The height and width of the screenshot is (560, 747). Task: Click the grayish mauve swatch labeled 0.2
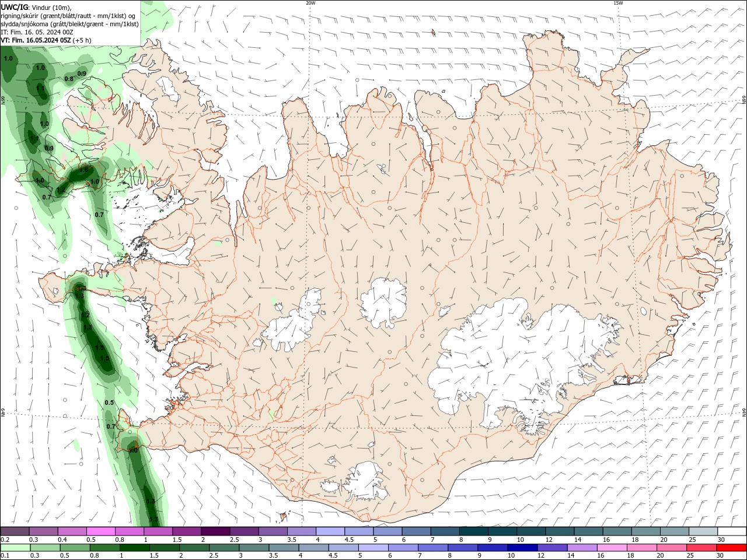pyautogui.click(x=15, y=531)
